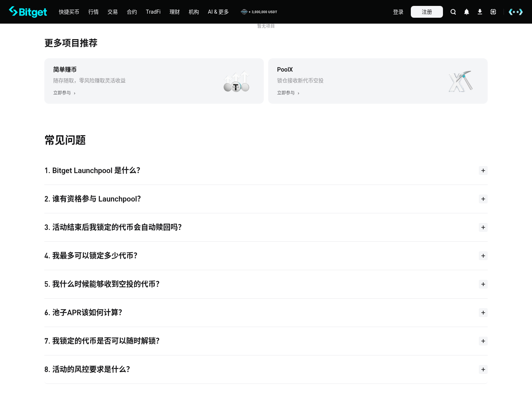Click the 暂无项目 text
Image resolution: width=532 pixels, height=406 pixels.
pos(266,26)
